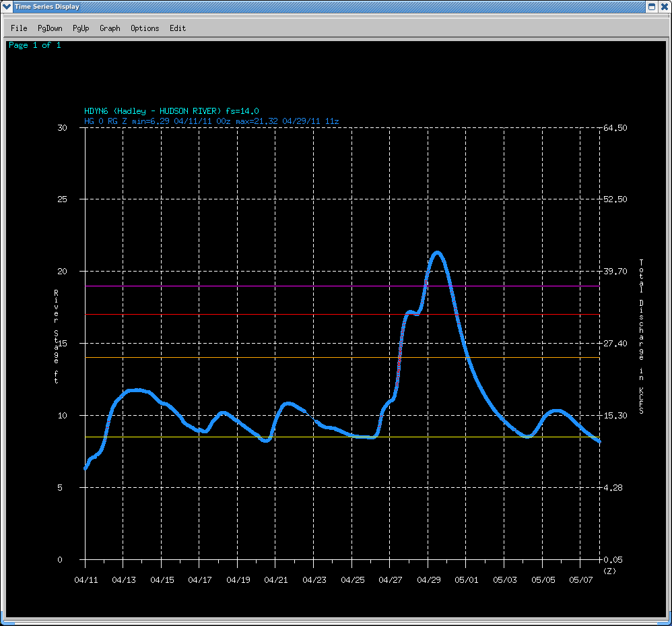Open the Edit menu
The width and height of the screenshot is (672, 626).
click(x=178, y=28)
